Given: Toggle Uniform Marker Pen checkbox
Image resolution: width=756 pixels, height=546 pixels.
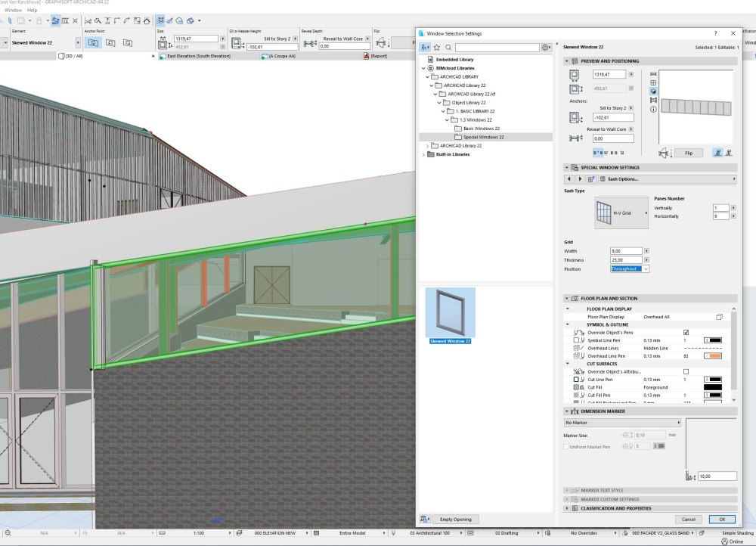Looking at the screenshot, I should pyautogui.click(x=567, y=447).
